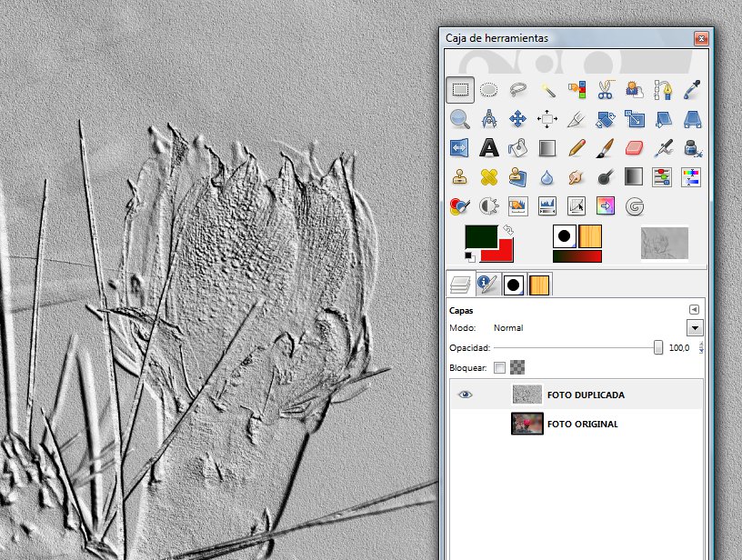Choose the Text tool
This screenshot has height=560, width=742.
pos(489,146)
